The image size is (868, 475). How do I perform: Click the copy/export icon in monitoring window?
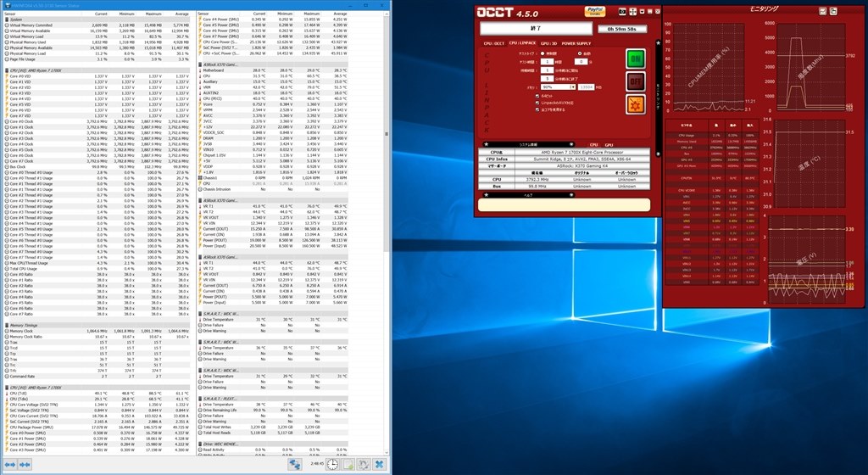833,11
